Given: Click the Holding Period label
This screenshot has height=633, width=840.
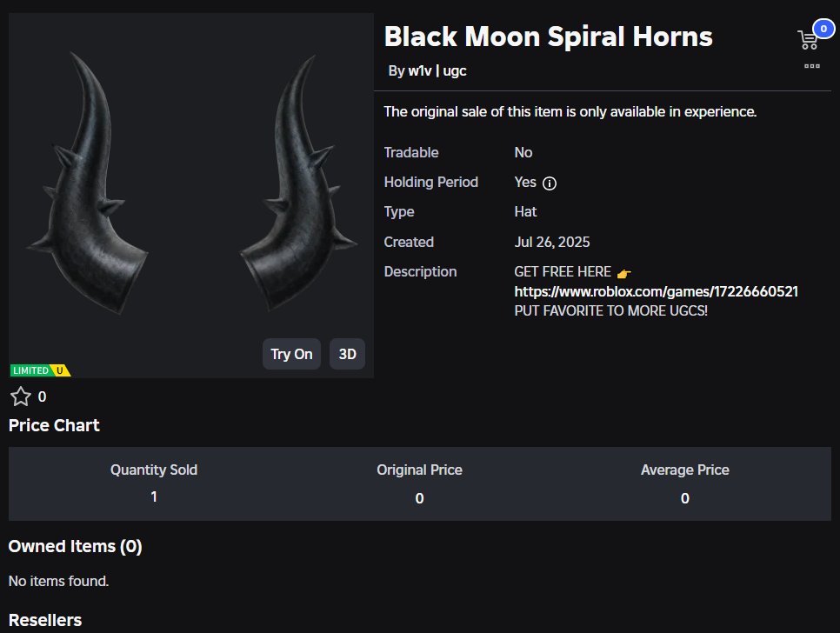Looking at the screenshot, I should 430,182.
